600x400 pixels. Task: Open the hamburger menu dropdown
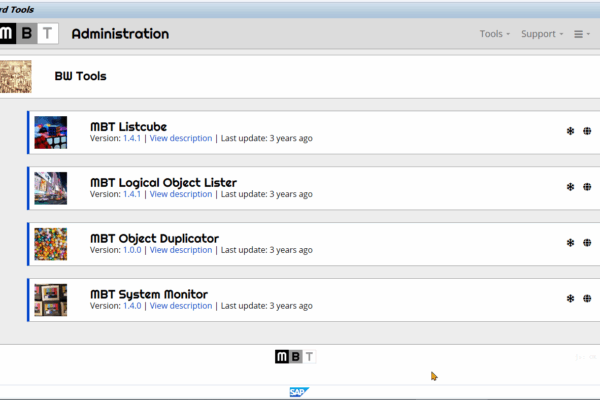[581, 34]
